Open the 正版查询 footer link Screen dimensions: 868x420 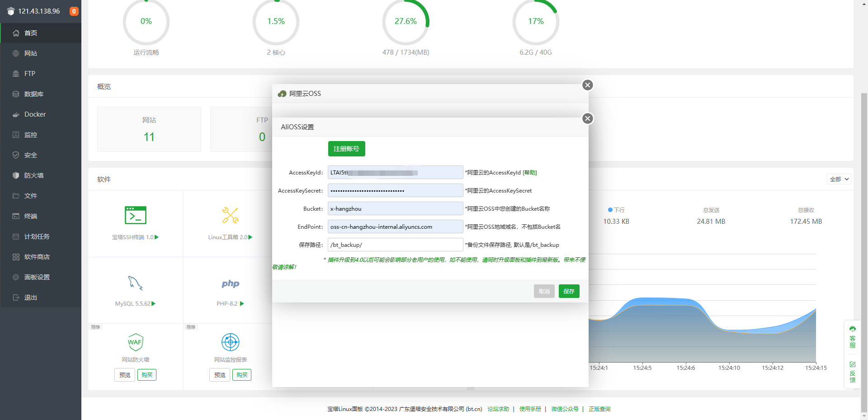(x=599, y=409)
